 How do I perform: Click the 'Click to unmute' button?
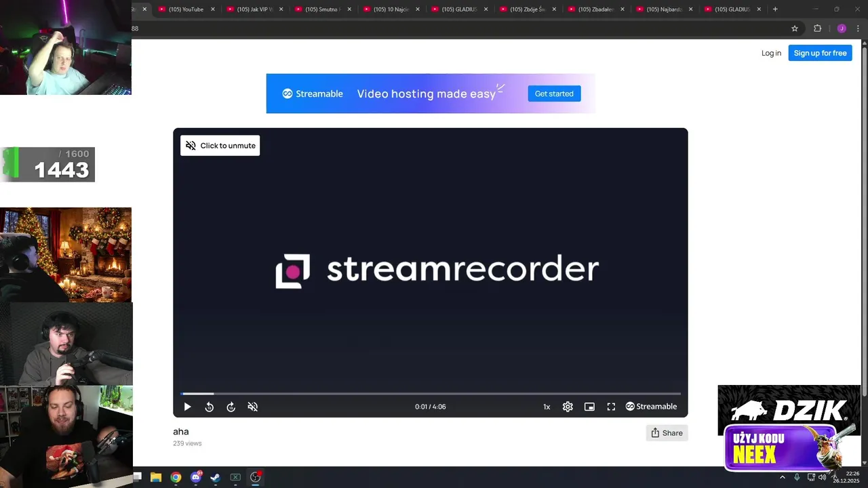point(220,146)
